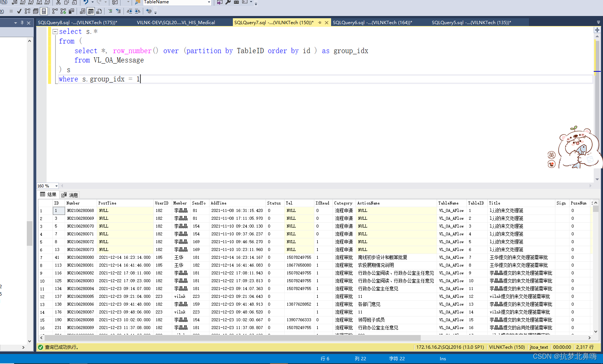Screen dimensions: 603x364
Task: Close the left docked panel
Action: (x=29, y=23)
